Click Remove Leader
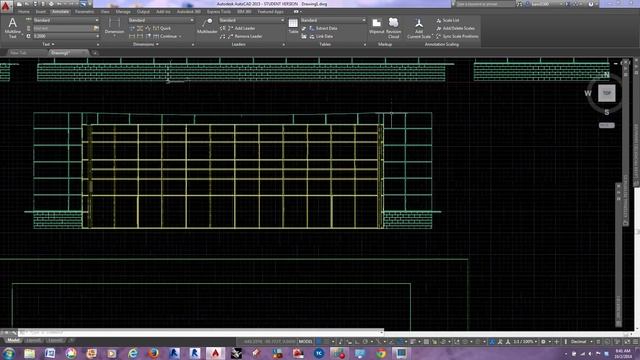640x360 pixels. tap(244, 36)
